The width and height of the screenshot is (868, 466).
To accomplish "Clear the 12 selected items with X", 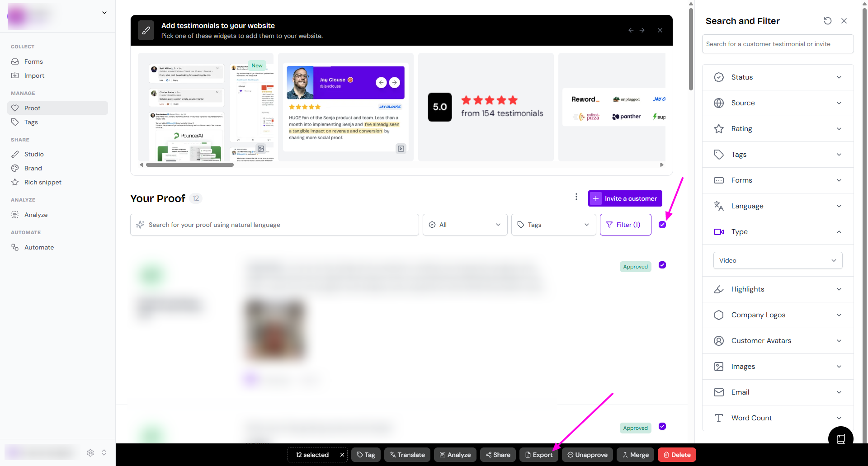I will coord(342,455).
